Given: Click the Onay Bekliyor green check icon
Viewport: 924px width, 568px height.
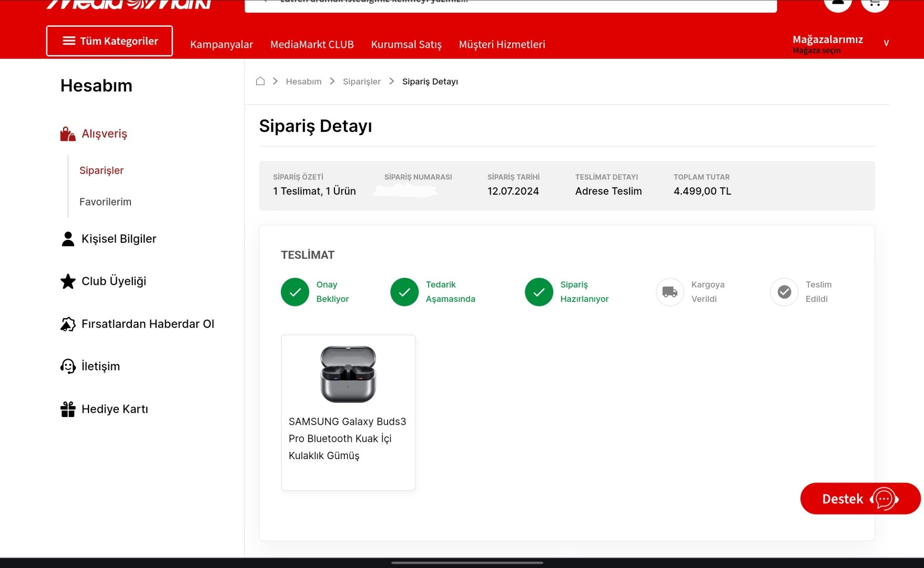Looking at the screenshot, I should [295, 292].
